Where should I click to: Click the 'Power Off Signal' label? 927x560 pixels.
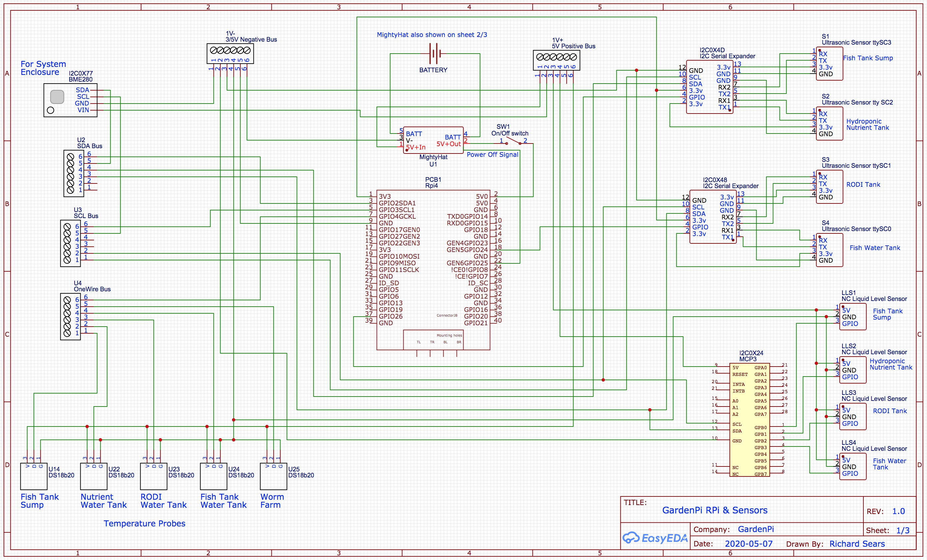coord(492,154)
